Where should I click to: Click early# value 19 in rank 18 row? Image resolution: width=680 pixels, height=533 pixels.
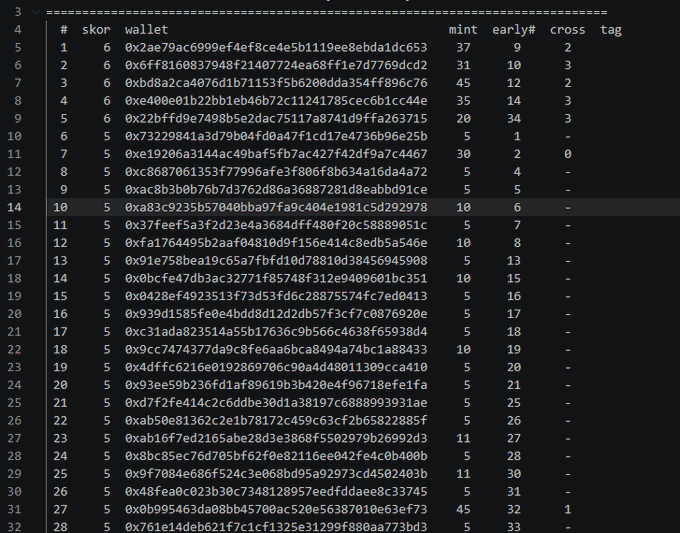(514, 350)
